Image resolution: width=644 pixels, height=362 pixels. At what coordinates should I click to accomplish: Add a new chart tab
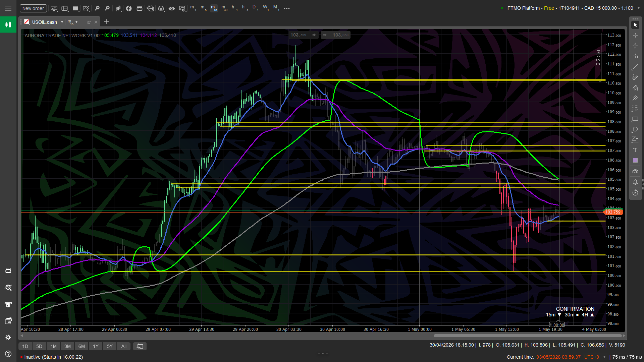click(x=106, y=22)
